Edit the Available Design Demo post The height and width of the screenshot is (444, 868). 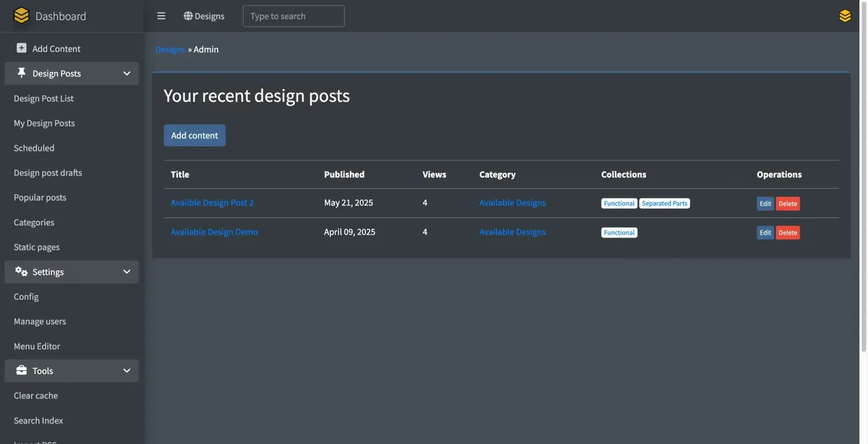pyautogui.click(x=765, y=233)
